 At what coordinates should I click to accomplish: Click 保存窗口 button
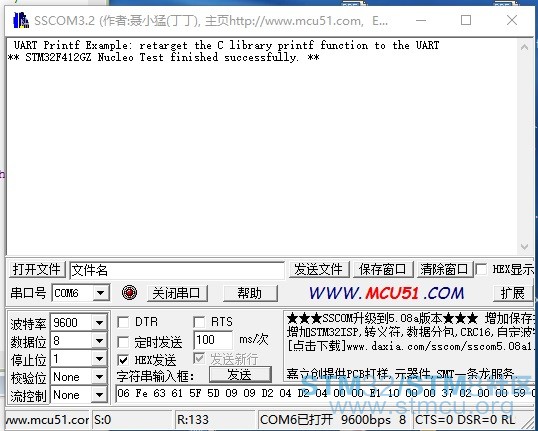coord(383,269)
